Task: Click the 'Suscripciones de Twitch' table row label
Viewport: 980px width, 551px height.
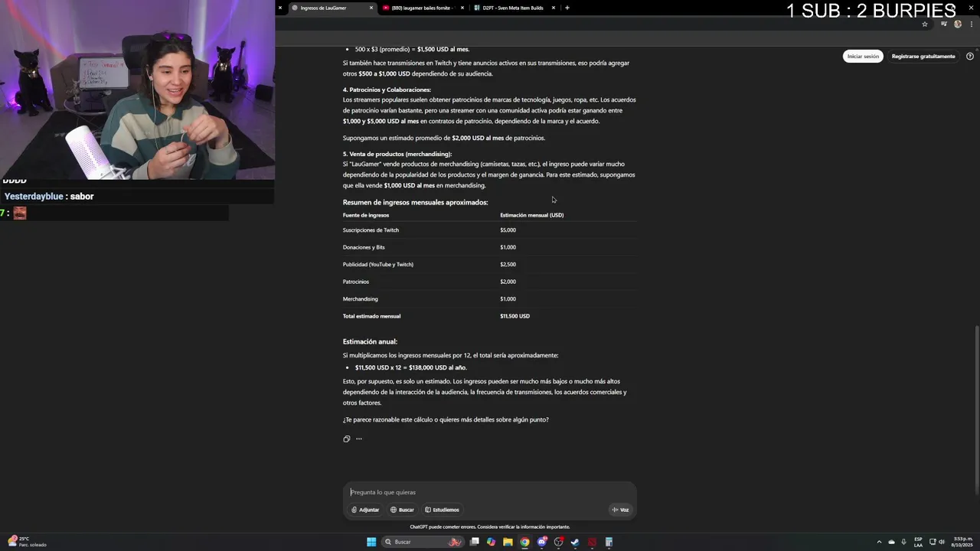Action: [x=371, y=230]
